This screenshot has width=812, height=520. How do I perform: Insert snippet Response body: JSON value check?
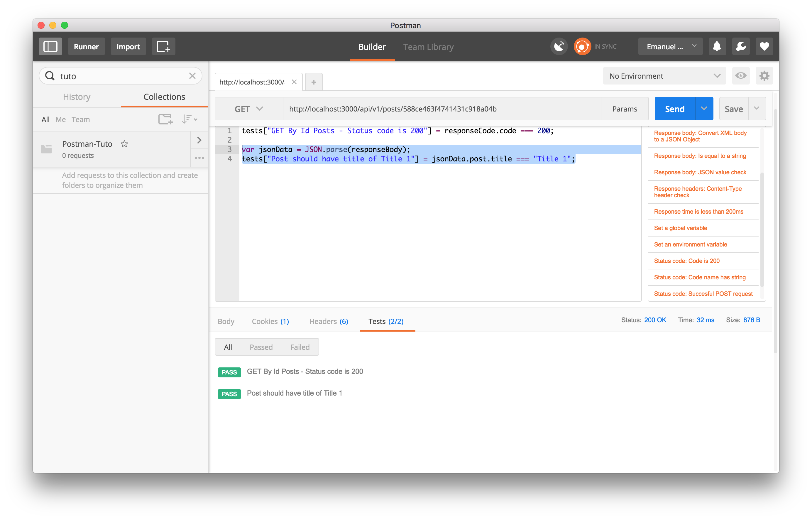point(700,172)
